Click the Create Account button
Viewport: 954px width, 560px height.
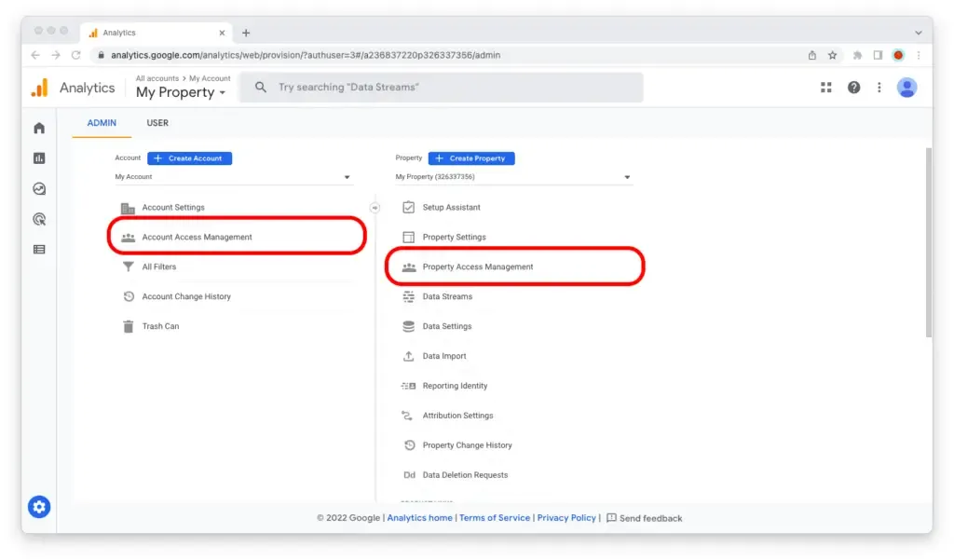coord(189,158)
